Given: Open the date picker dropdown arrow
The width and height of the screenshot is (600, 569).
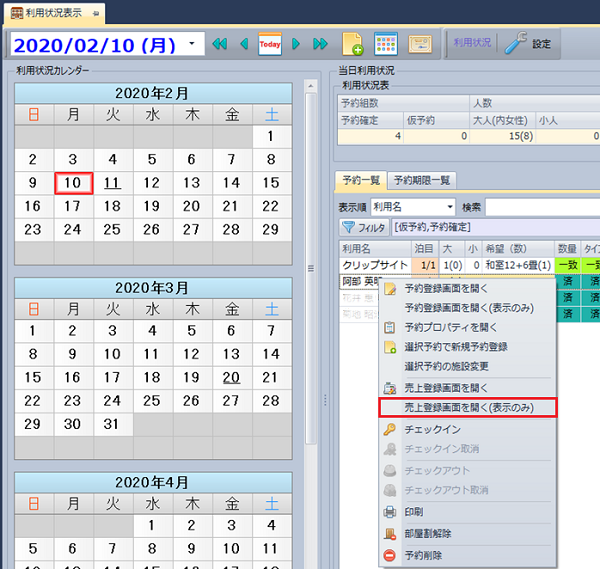Looking at the screenshot, I should (191, 45).
